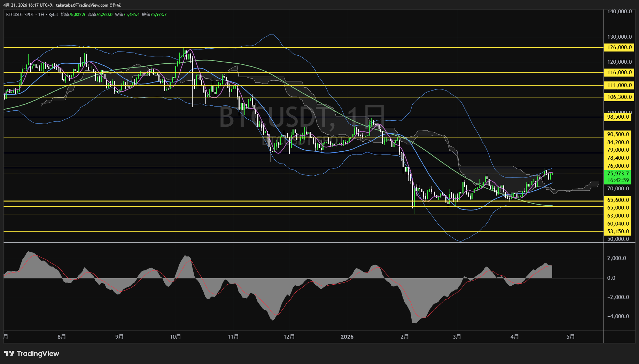Click the TradingView logo icon
Screen dimensions: 639x364
coord(9,354)
